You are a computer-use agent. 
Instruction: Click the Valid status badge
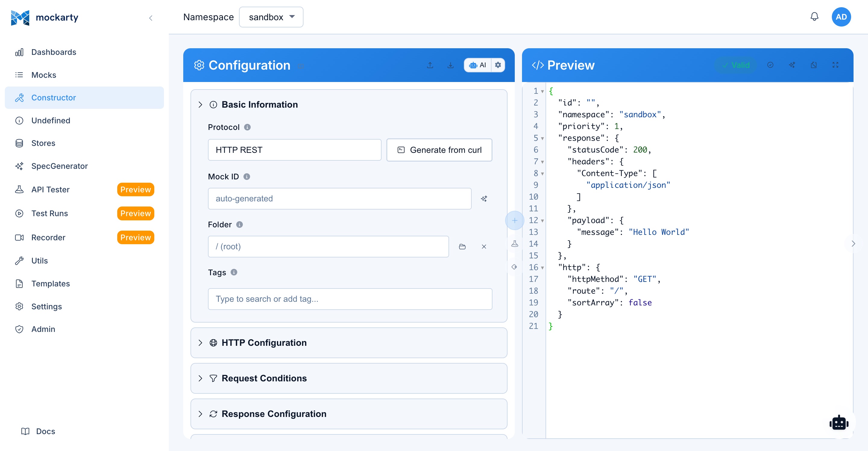[736, 65]
